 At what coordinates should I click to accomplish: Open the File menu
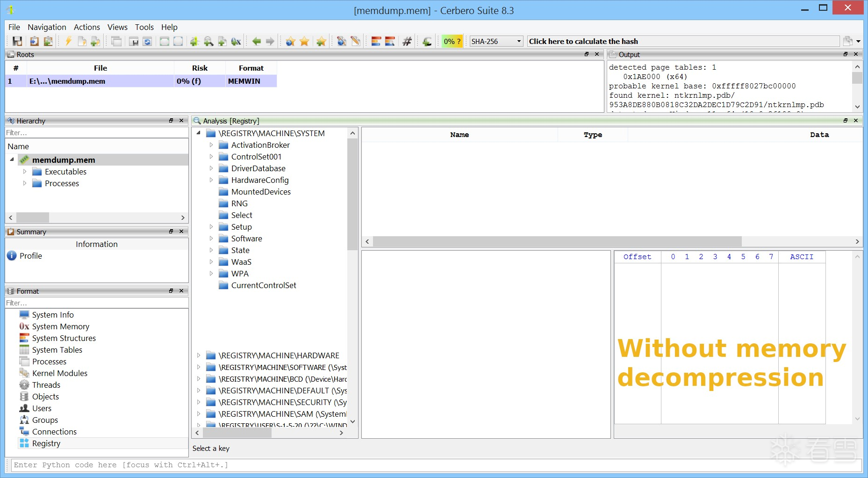[x=14, y=27]
